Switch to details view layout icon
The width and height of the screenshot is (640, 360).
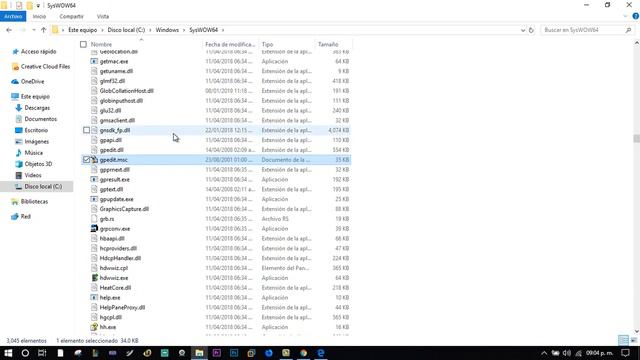[623, 340]
